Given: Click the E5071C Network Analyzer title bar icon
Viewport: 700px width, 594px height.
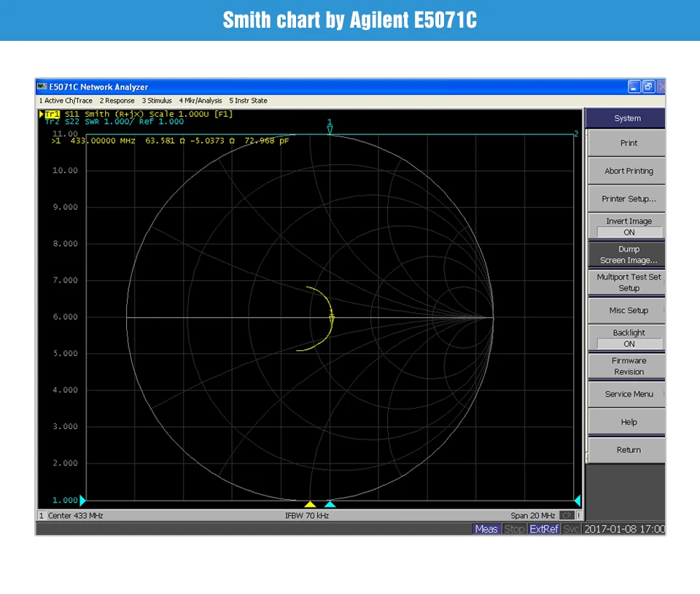Looking at the screenshot, I should (x=42, y=87).
